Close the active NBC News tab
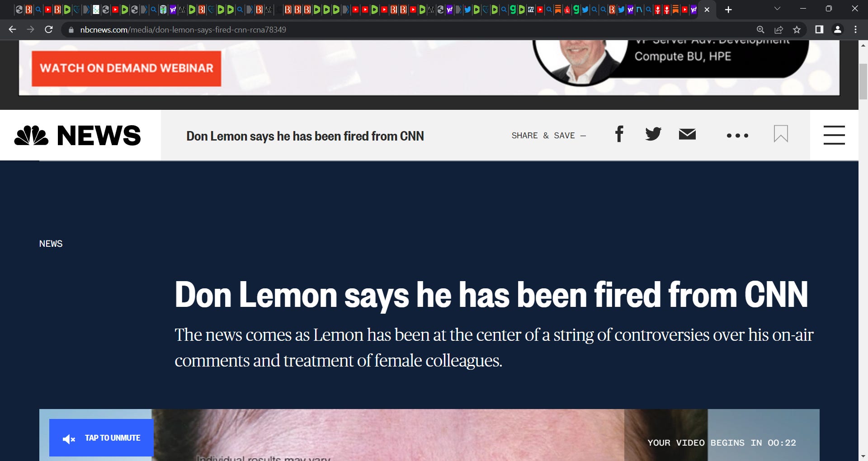The image size is (868, 461). pos(707,9)
